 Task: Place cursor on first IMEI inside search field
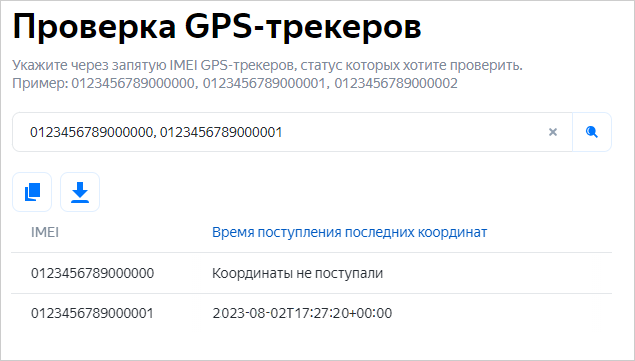pos(91,132)
